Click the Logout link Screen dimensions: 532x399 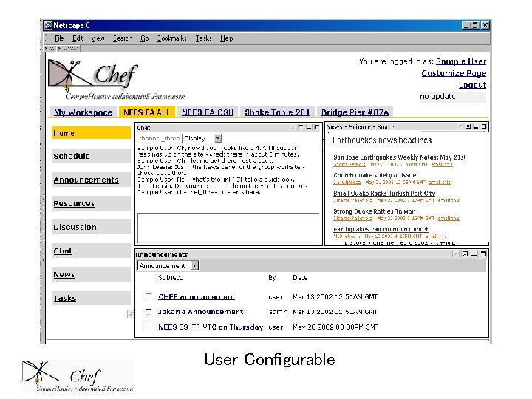tap(472, 85)
